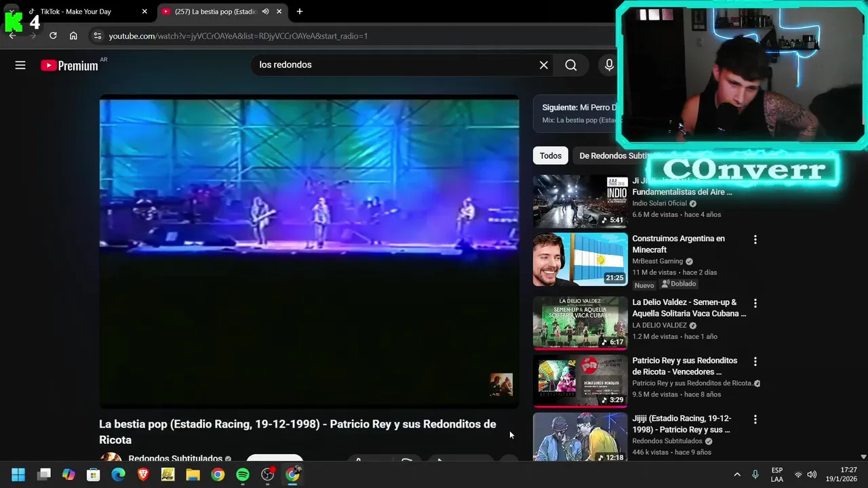868x488 pixels.
Task: Click the La bestia pop video title text
Action: [298, 432]
